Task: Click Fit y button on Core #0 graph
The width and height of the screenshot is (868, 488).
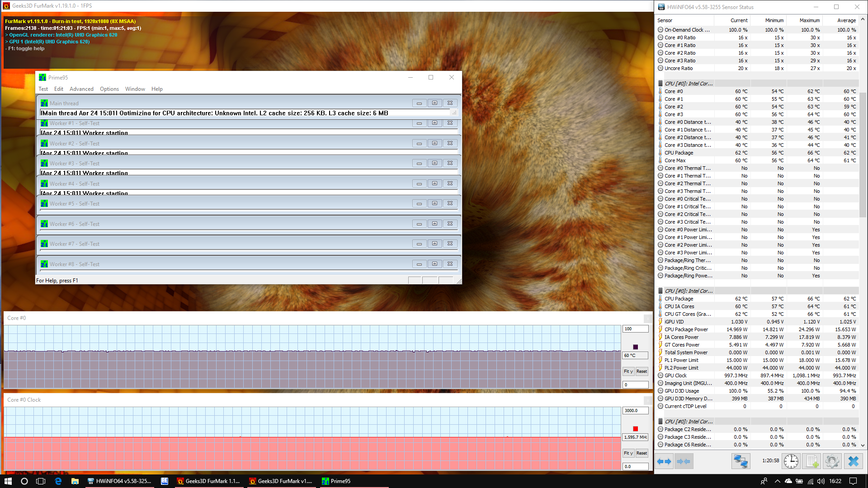Action: pos(628,371)
